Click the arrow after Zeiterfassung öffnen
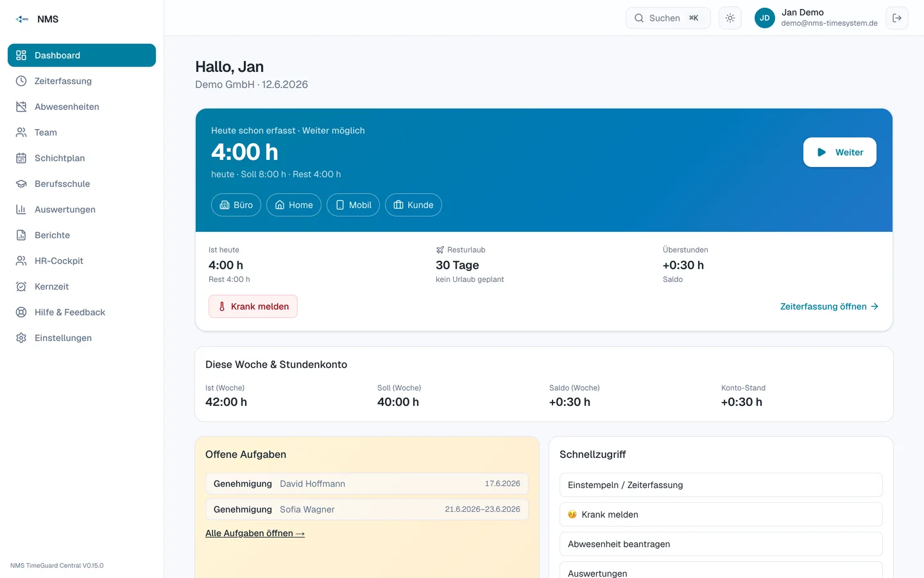Image resolution: width=924 pixels, height=578 pixels. 875,306
